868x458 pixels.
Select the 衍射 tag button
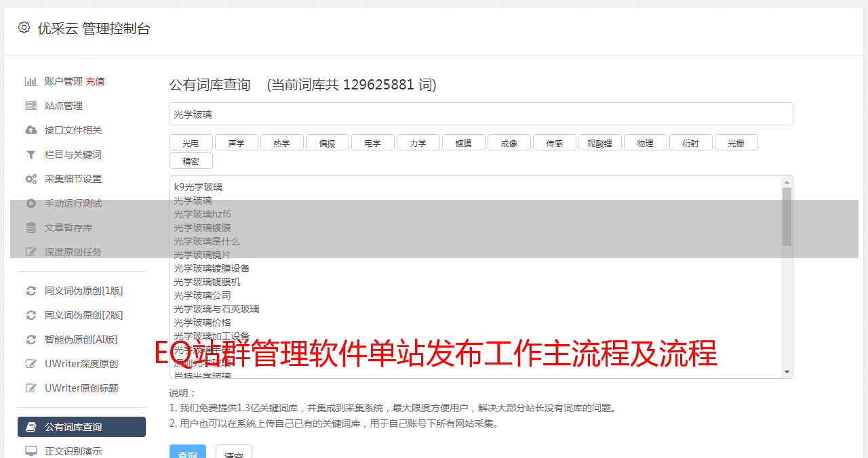(x=690, y=142)
